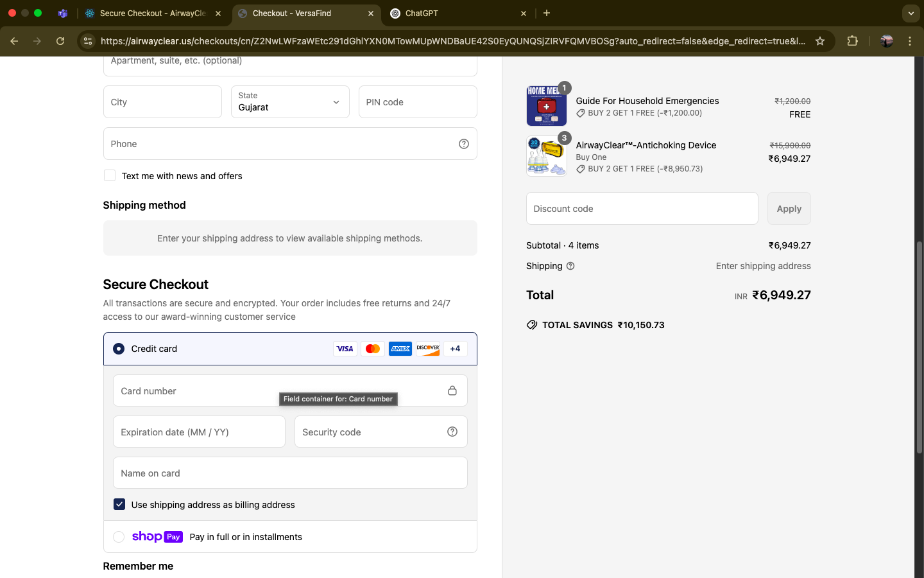The image size is (924, 578).
Task: Open the browser Extensions puzzle icon
Action: pyautogui.click(x=852, y=41)
